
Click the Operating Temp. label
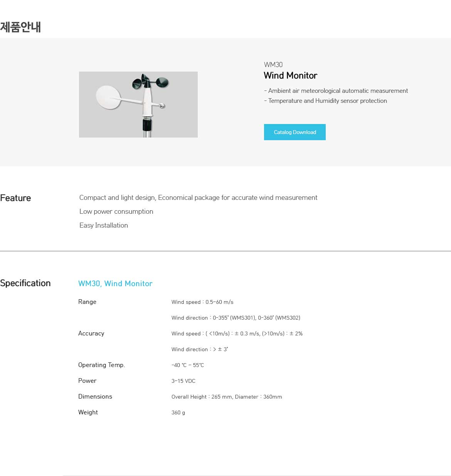pos(101,365)
